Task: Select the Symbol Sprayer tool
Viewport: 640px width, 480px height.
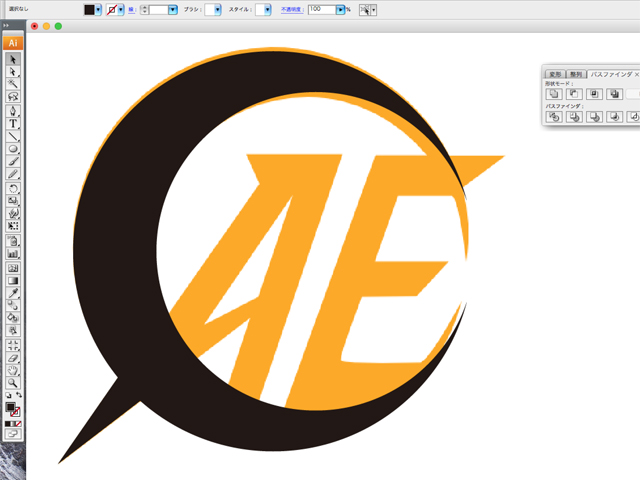Action: coord(13,241)
